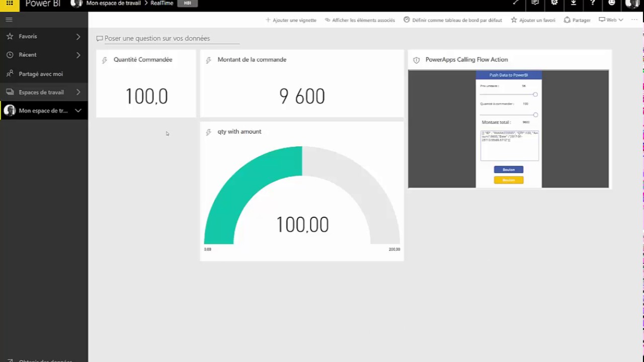Click the lightning icon on Quantité Commandée tile
The width and height of the screenshot is (644, 362).
coord(105,60)
